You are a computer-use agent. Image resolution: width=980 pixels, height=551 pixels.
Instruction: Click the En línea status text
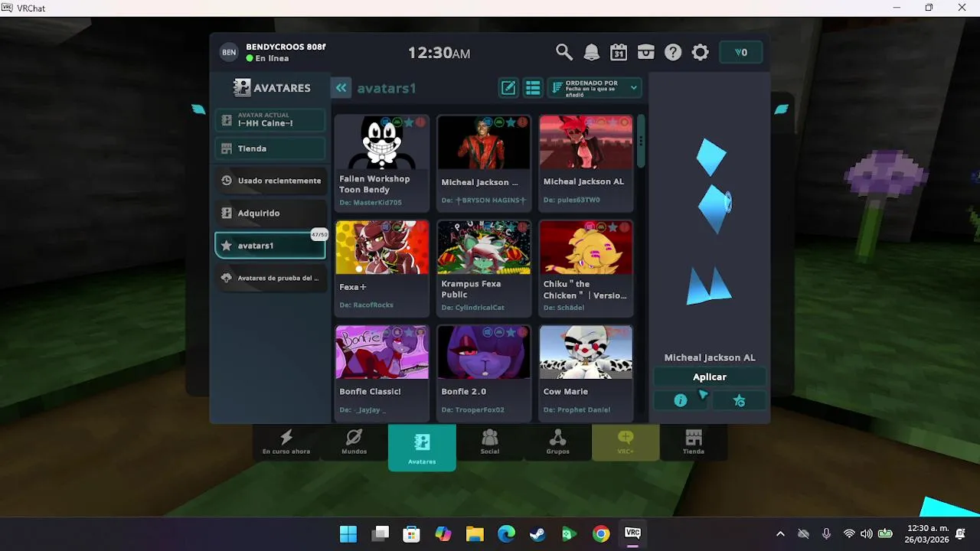coord(272,58)
